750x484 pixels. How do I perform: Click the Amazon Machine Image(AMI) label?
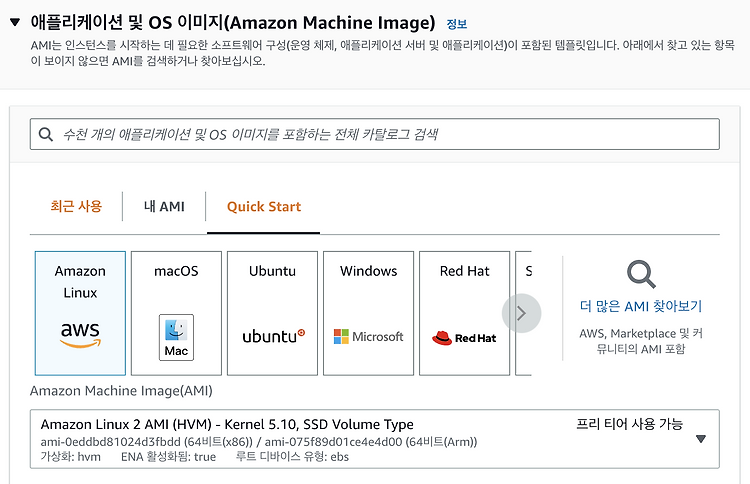click(x=121, y=391)
